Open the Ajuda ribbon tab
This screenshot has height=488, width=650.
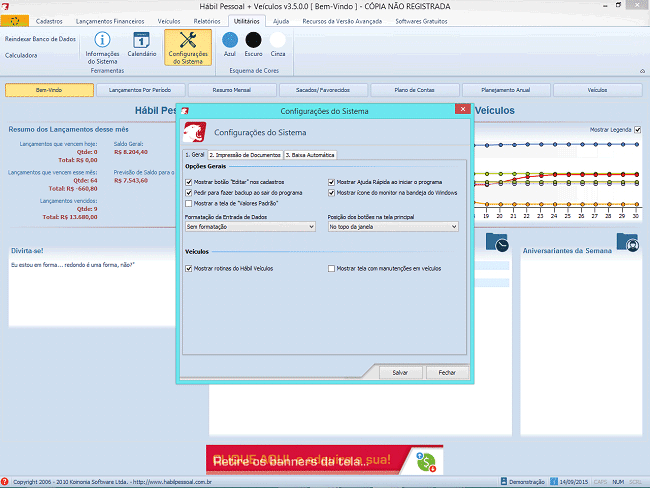281,21
